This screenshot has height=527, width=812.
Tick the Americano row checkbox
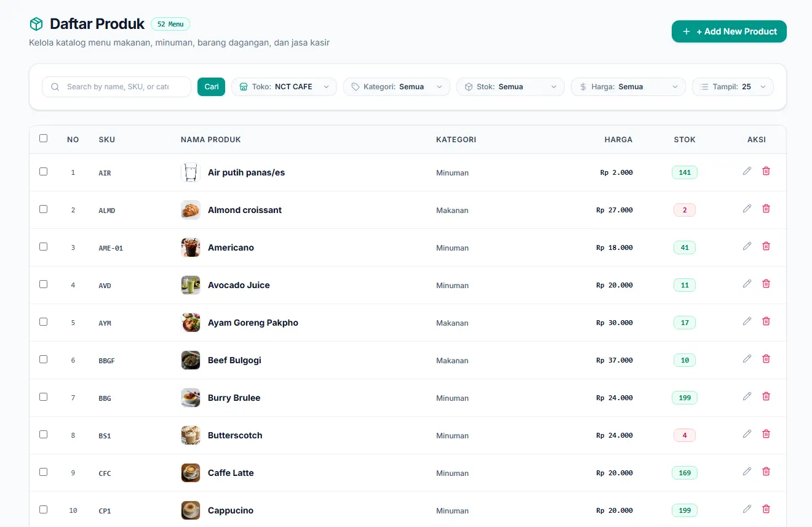point(43,247)
